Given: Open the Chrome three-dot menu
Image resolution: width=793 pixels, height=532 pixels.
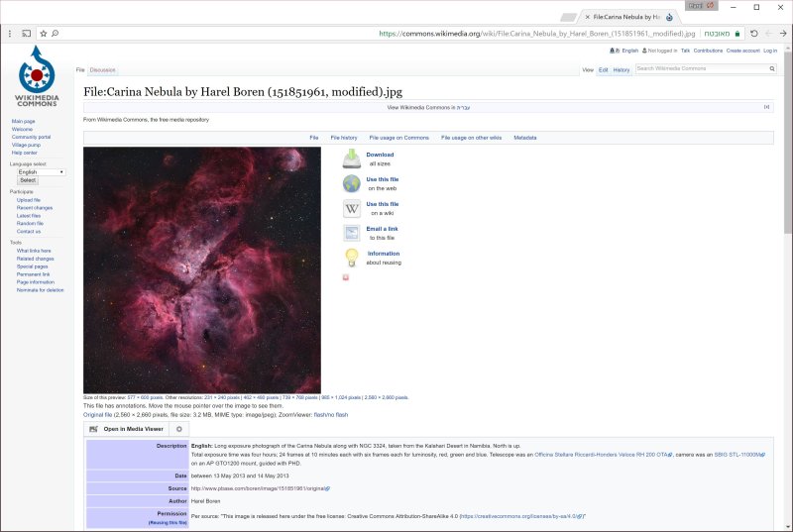Looking at the screenshot, I should [10, 34].
